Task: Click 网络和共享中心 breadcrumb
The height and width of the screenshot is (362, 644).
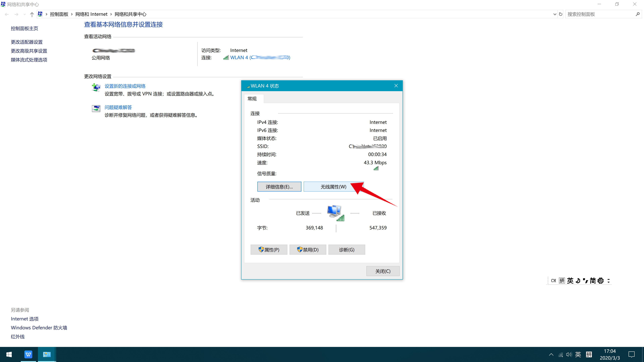Action: click(x=130, y=14)
